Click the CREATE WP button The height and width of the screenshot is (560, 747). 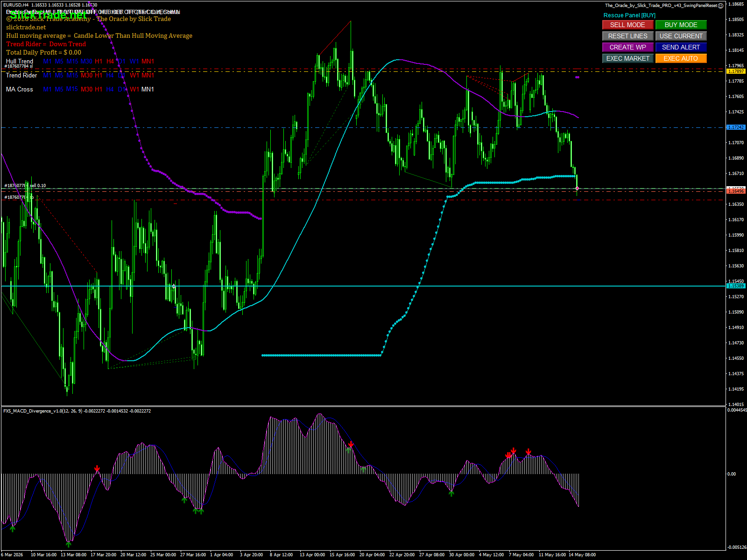click(x=627, y=47)
